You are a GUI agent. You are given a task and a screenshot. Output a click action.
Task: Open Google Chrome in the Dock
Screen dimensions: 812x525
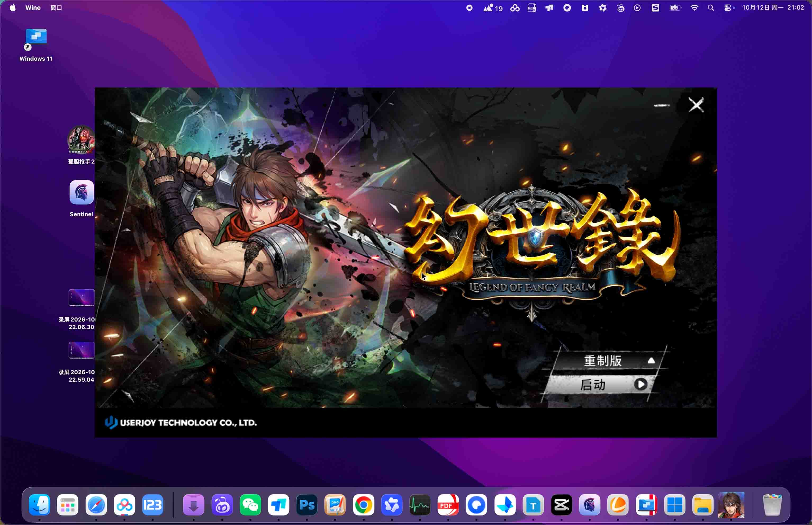point(363,505)
